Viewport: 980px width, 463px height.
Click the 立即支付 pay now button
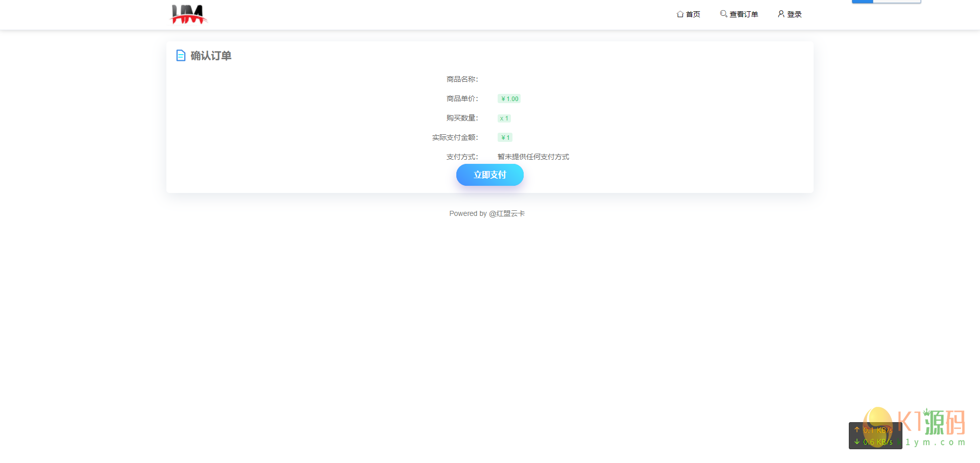point(490,175)
